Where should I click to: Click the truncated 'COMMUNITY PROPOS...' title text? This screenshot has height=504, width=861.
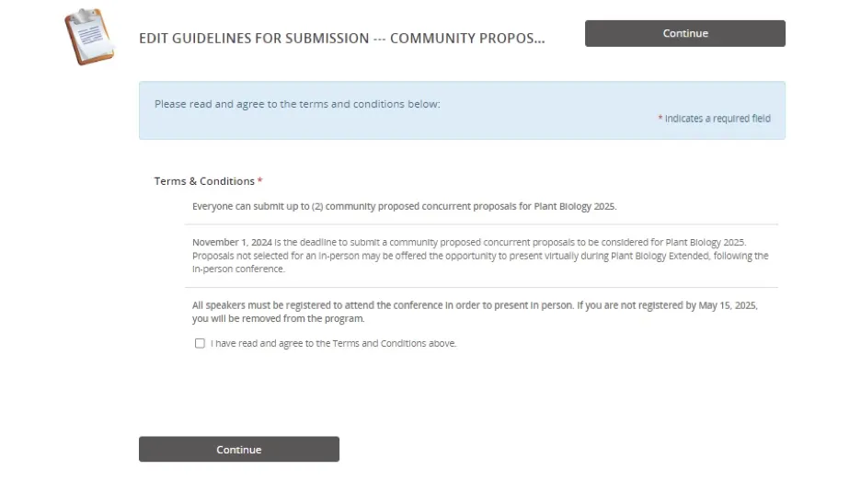(x=467, y=38)
